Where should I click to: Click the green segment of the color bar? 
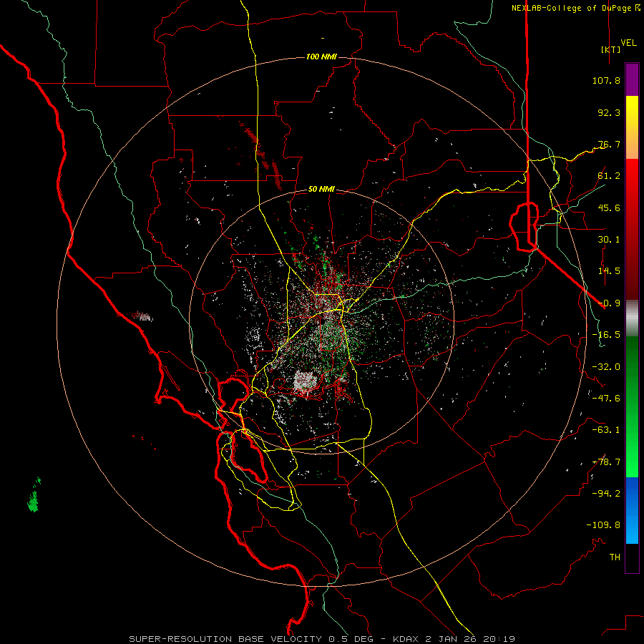point(632,406)
